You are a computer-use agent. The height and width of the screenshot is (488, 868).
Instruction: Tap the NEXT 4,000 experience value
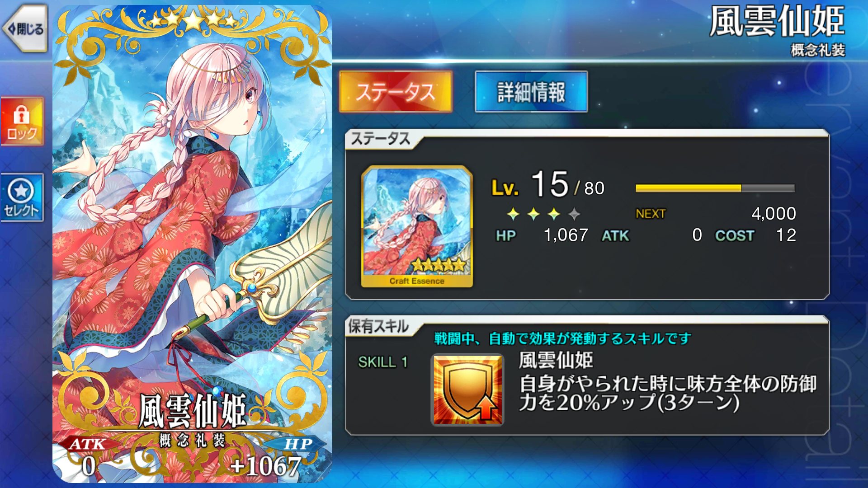click(x=716, y=213)
